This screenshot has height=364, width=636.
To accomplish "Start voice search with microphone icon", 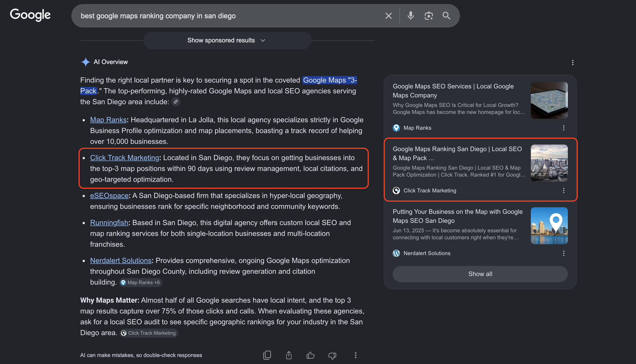I will point(410,16).
